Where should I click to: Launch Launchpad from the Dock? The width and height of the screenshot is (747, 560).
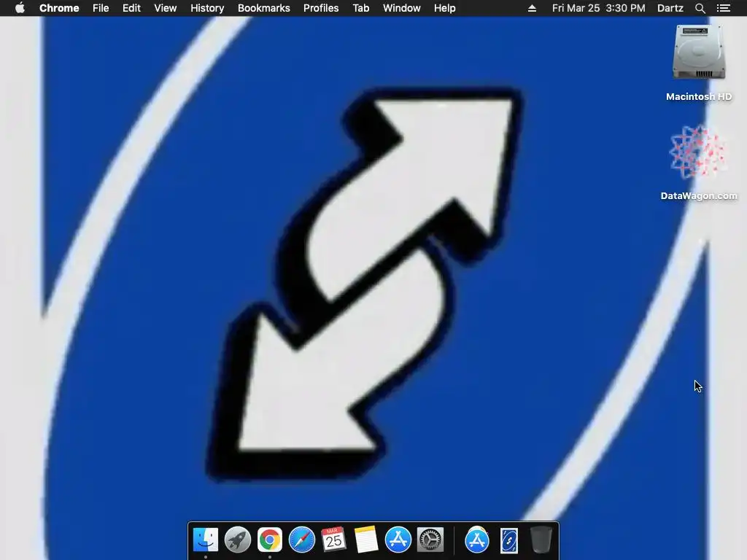pos(237,540)
